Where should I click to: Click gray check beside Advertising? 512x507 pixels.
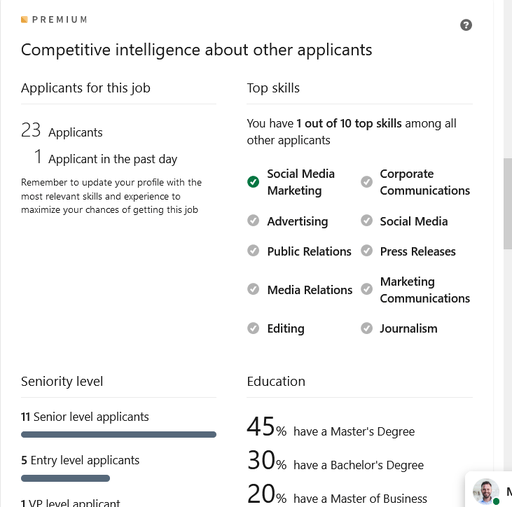(253, 220)
